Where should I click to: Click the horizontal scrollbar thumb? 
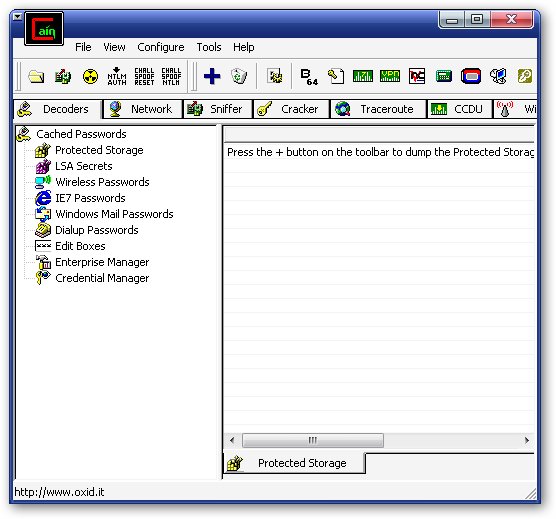coord(312,440)
